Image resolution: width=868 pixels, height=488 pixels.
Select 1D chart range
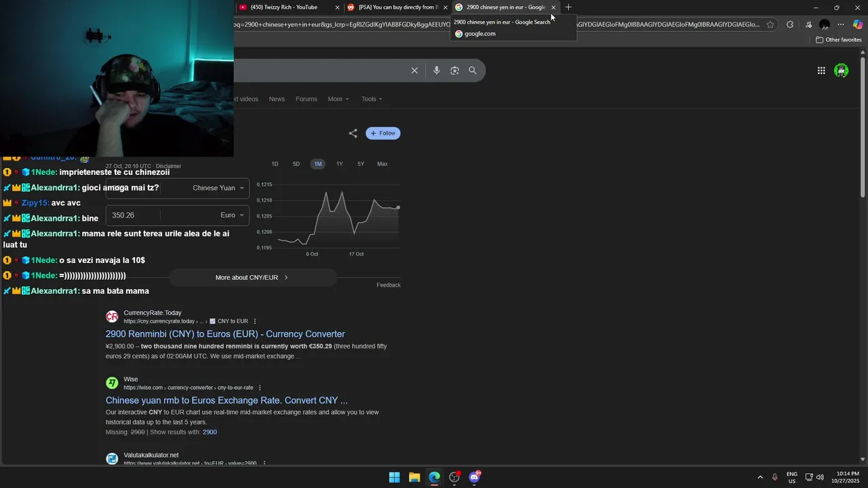click(x=275, y=164)
